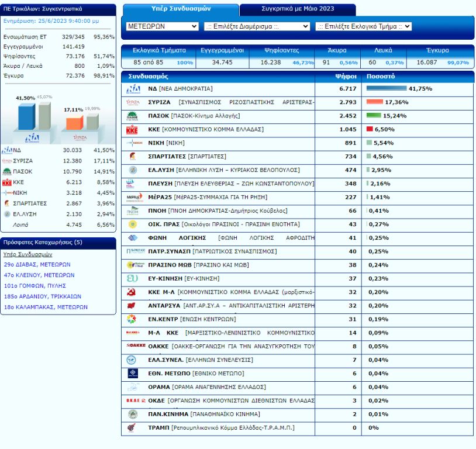Click the ΜέΡΑ25 party logo
Image resolution: width=476 pixels, height=449 pixels.
(134, 197)
